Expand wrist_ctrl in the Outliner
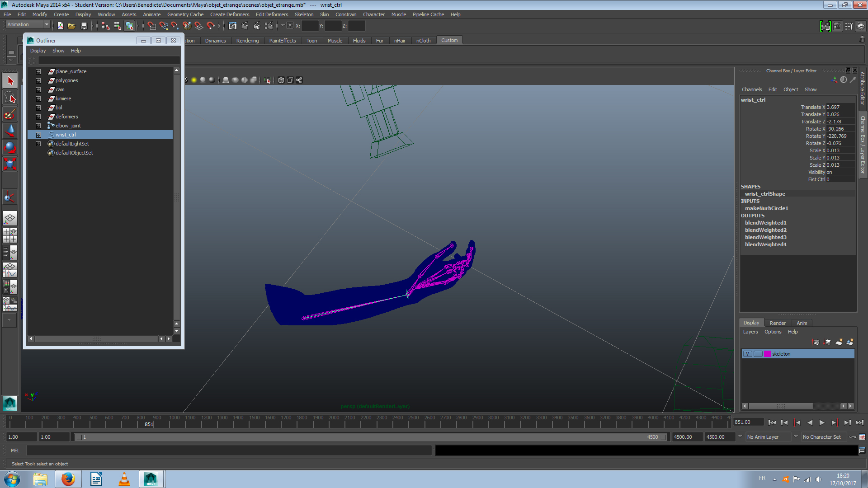The image size is (868, 488). tap(38, 135)
